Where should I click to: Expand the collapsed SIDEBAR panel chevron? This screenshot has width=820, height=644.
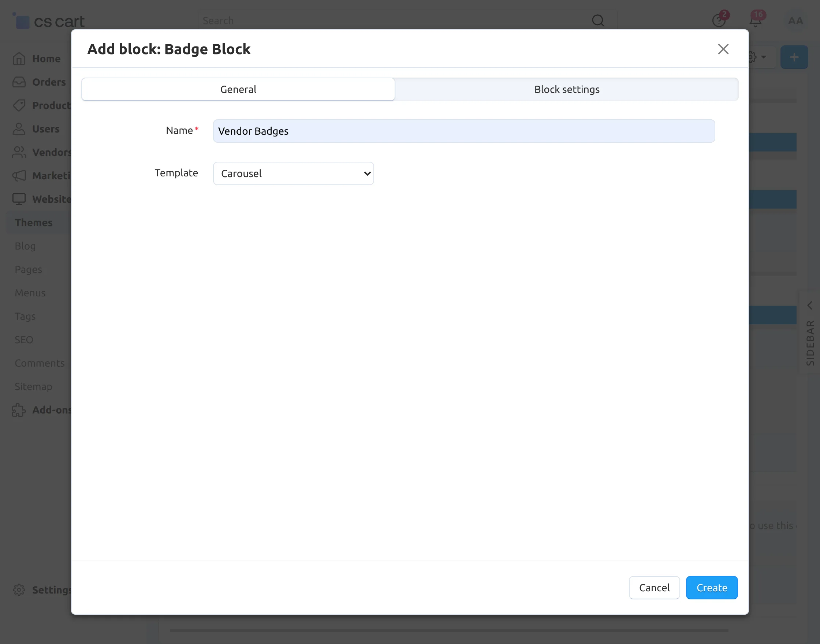pos(809,306)
